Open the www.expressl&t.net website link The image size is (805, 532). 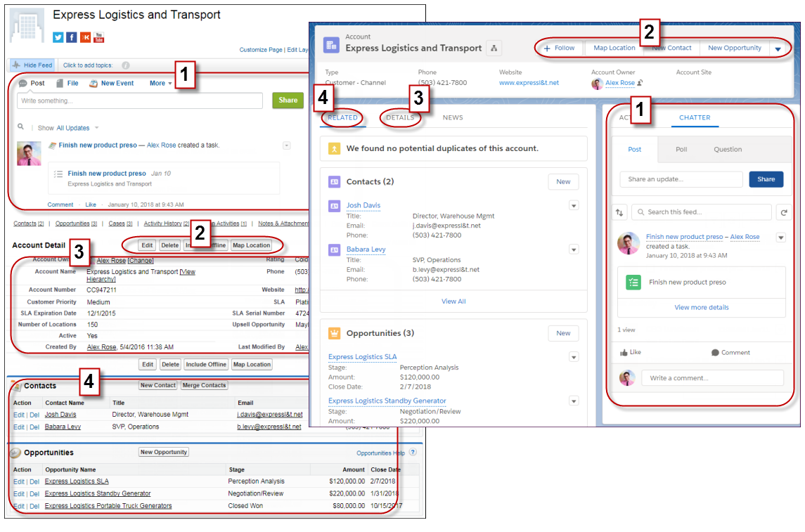click(529, 83)
